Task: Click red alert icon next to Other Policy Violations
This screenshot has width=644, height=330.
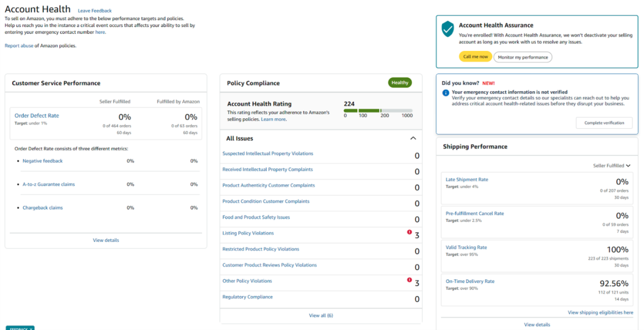Action: (409, 280)
